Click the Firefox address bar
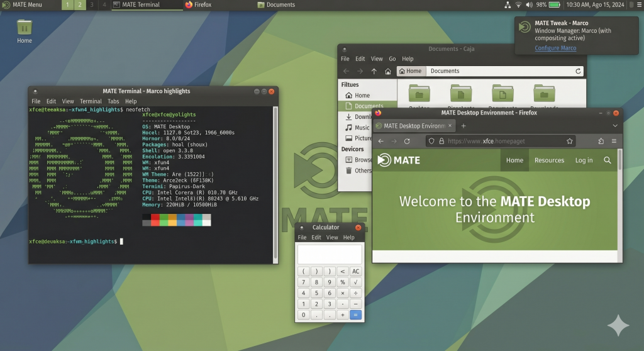 tap(497, 142)
